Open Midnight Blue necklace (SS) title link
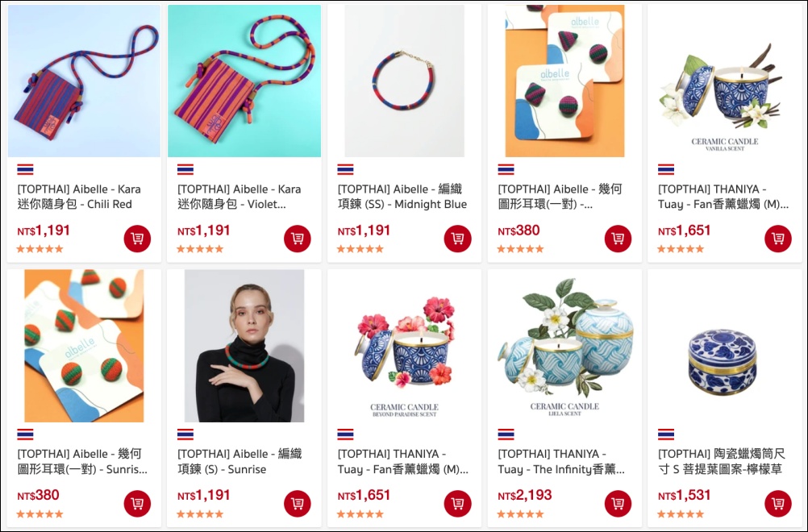This screenshot has height=532, width=808. click(x=402, y=197)
